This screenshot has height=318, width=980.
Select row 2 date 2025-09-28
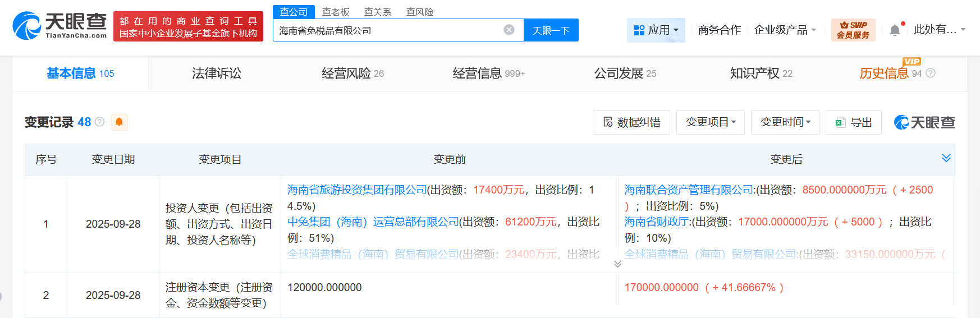click(x=113, y=295)
